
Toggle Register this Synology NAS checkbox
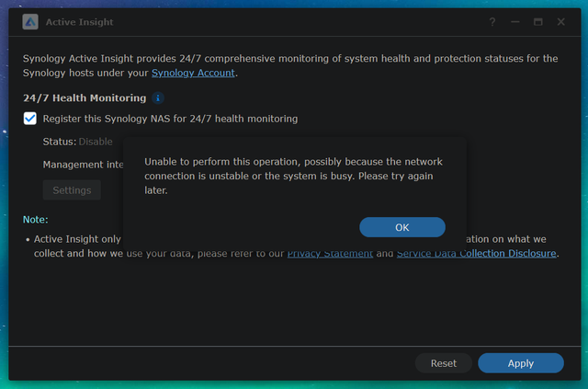(x=30, y=119)
